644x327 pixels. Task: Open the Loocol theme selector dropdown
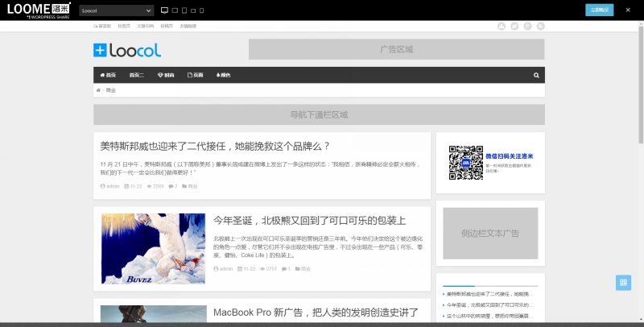(116, 10)
